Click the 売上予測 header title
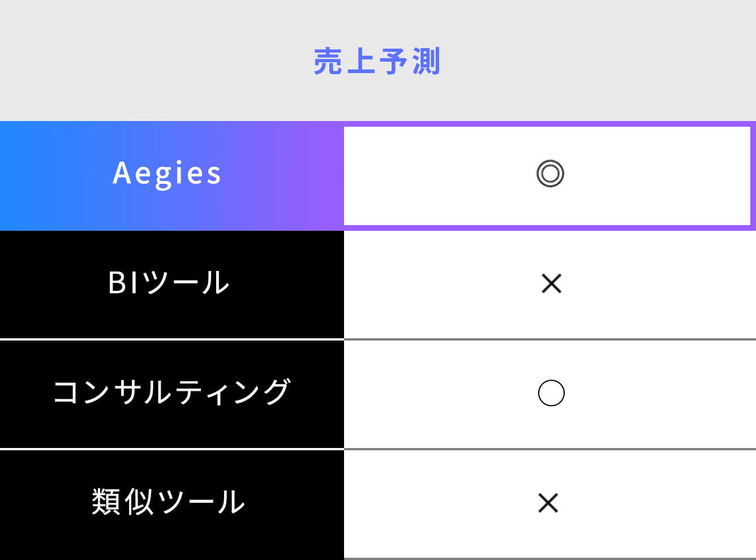 (x=377, y=62)
